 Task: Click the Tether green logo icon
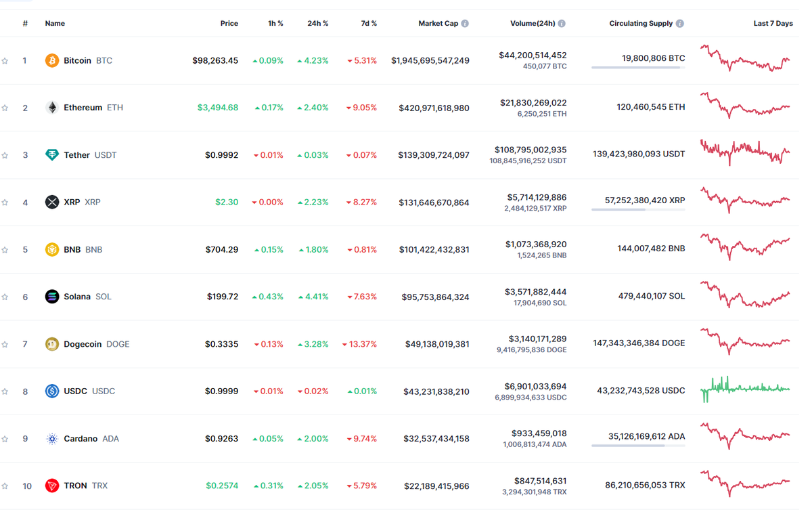[x=52, y=155]
